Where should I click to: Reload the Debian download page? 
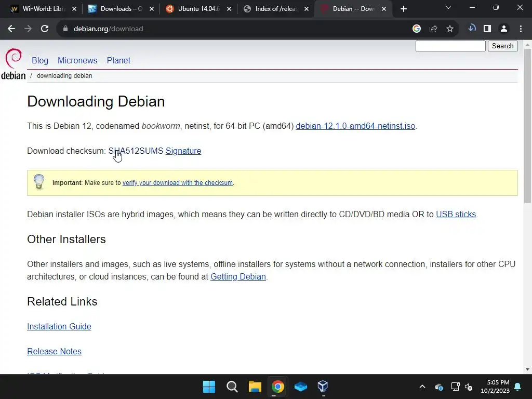[x=45, y=29]
